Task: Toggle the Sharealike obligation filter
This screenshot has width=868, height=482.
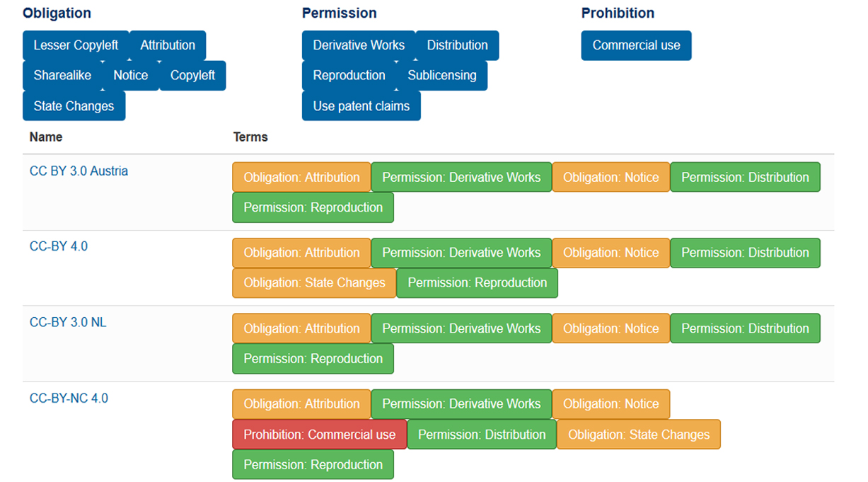Action: tap(62, 76)
